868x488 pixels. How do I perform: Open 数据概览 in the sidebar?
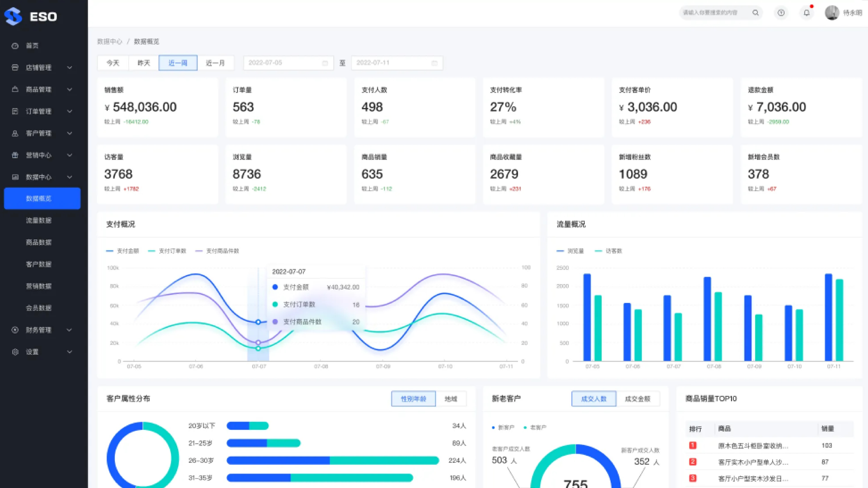[42, 198]
